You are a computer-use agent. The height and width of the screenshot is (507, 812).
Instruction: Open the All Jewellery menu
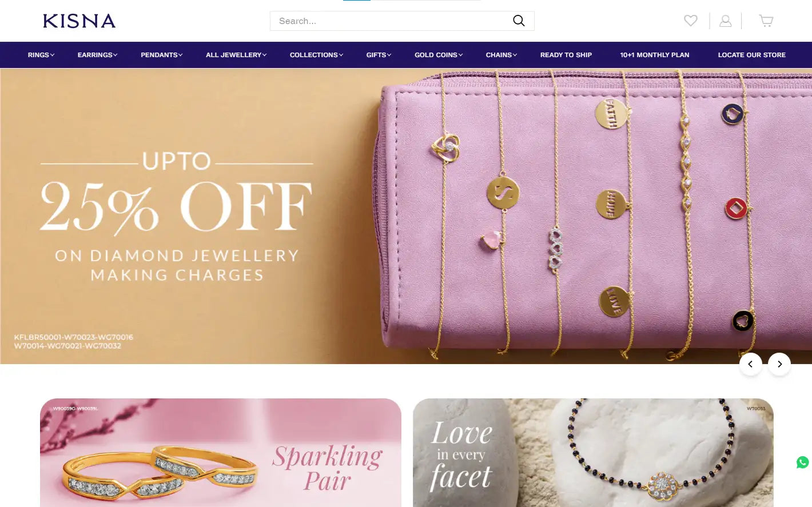click(x=236, y=55)
